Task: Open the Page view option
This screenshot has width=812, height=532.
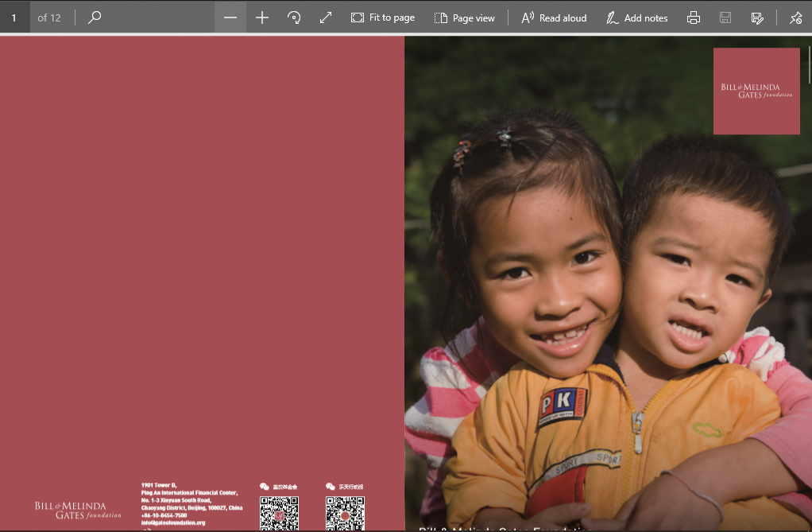Action: [x=465, y=17]
